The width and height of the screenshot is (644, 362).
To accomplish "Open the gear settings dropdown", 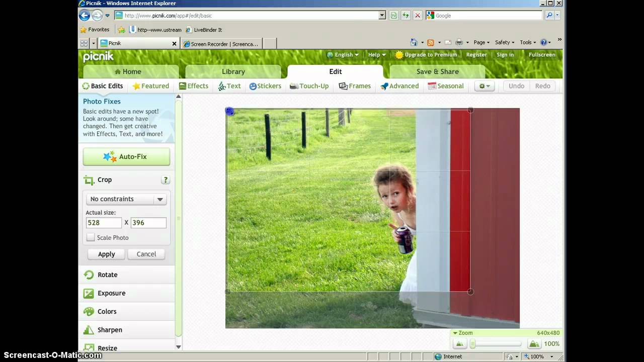I will 485,86.
